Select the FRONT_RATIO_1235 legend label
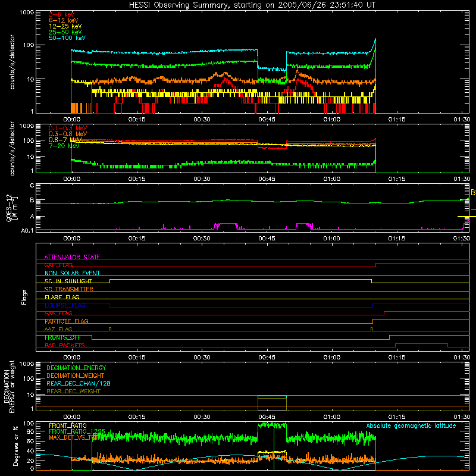Viewport: 476px width, 476px height. (x=77, y=431)
